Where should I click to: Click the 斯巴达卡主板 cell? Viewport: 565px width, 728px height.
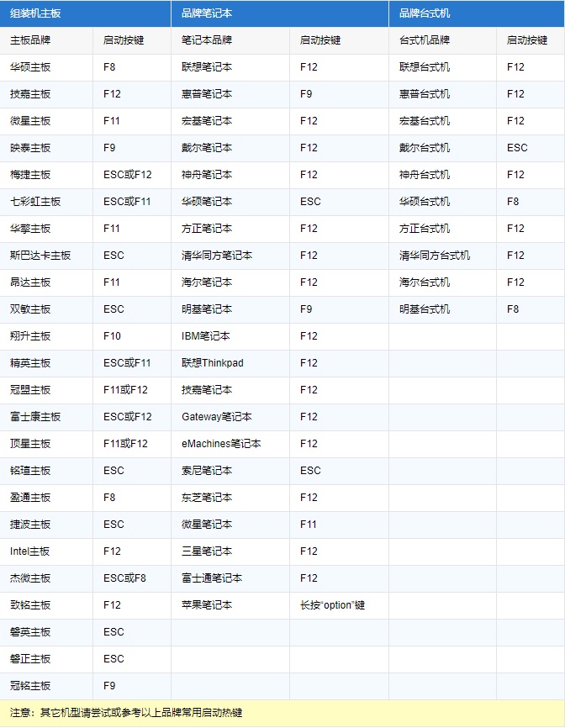pos(40,256)
